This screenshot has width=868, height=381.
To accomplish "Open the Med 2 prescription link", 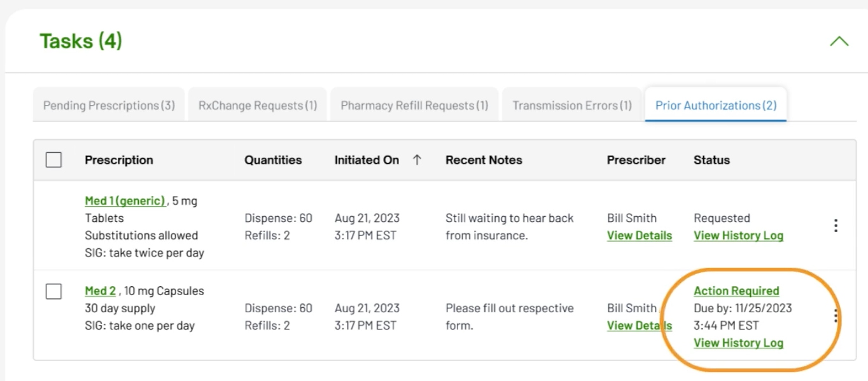I will click(101, 291).
